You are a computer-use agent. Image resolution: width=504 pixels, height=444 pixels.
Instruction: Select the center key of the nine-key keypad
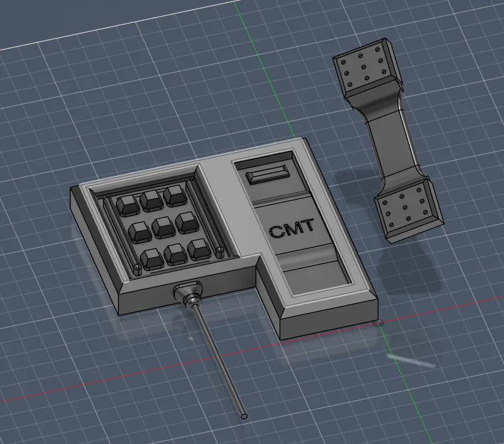pos(163,226)
